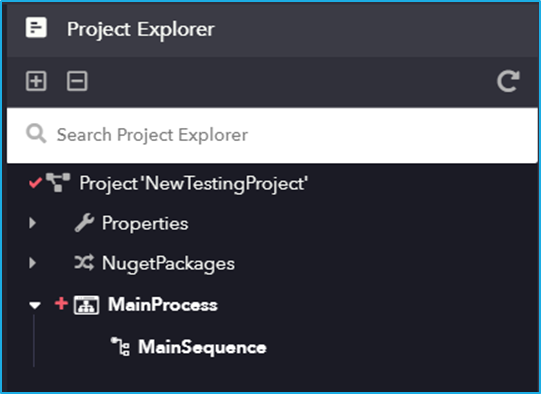Image resolution: width=541 pixels, height=394 pixels.
Task: Select the NugetPackages label
Action: 168,264
